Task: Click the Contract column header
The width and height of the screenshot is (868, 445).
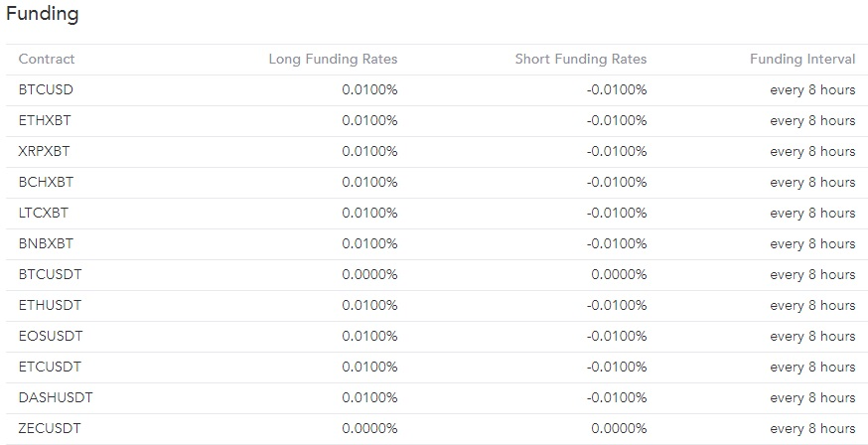Action: tap(47, 59)
